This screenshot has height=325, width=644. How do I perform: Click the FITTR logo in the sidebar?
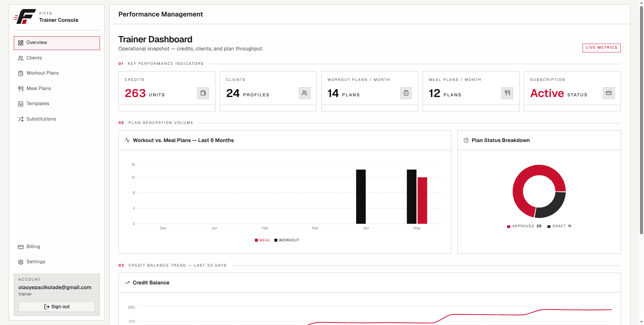click(x=25, y=16)
